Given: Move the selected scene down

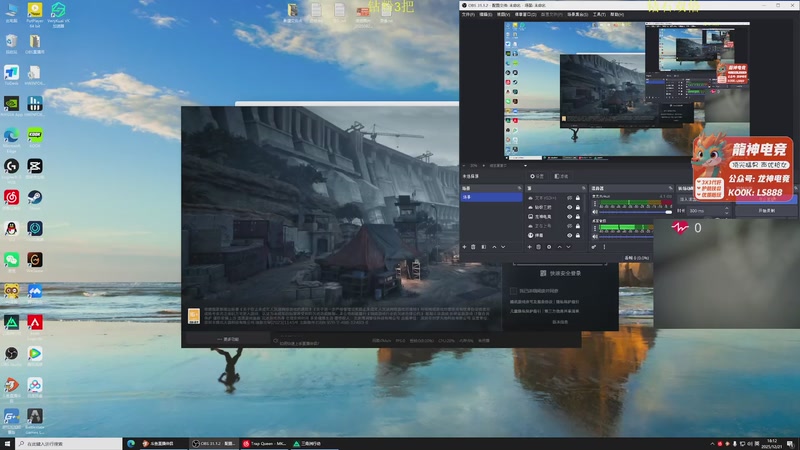Looking at the screenshot, I should click(503, 247).
